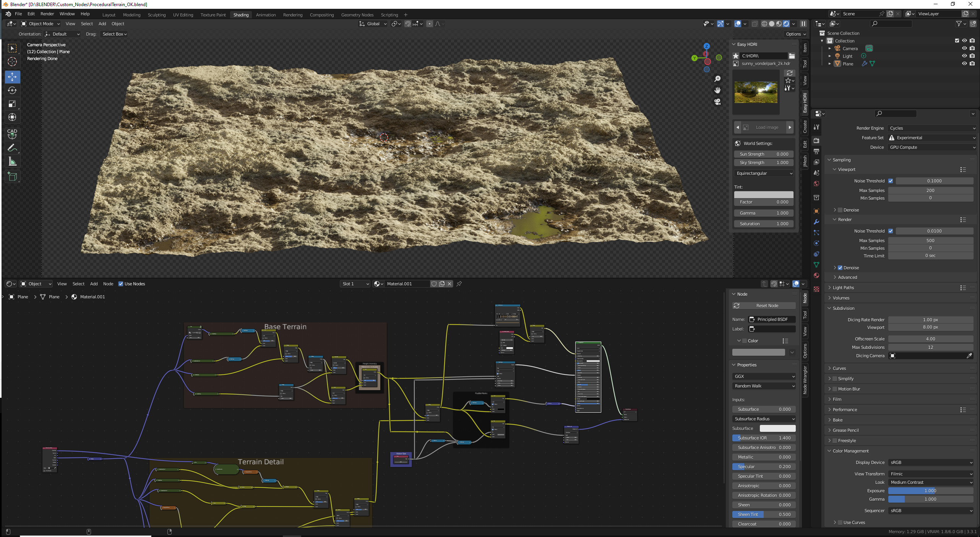
Task: Adjust the Exposure slider
Action: [930, 491]
